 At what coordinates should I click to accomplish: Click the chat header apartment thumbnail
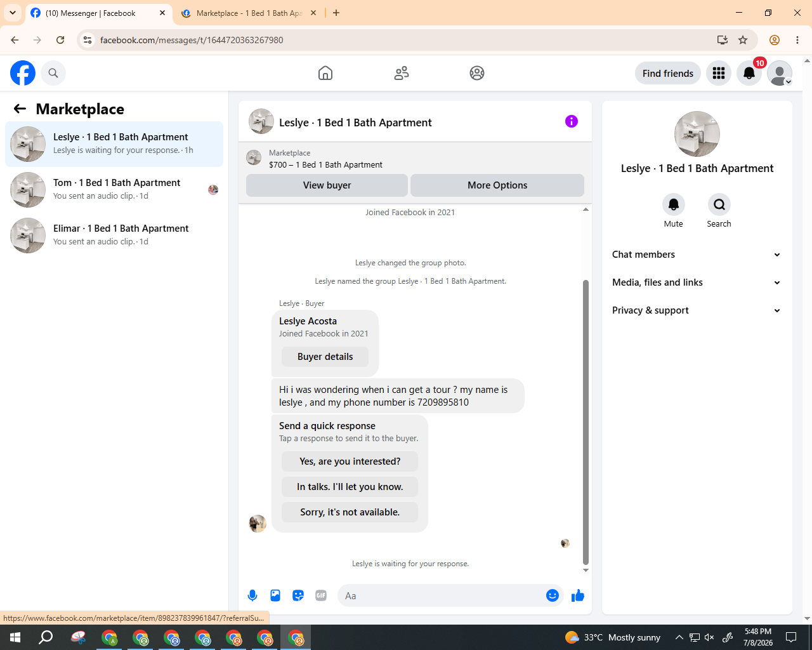(x=261, y=121)
